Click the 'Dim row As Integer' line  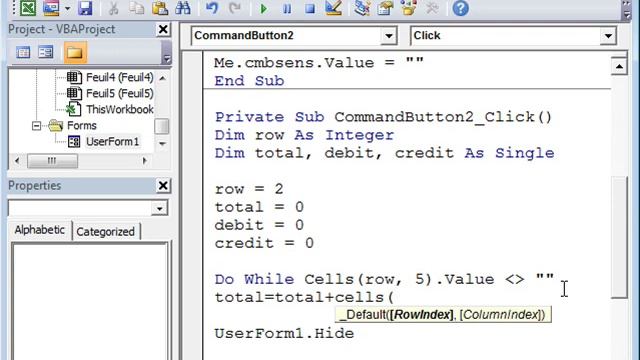click(x=304, y=135)
